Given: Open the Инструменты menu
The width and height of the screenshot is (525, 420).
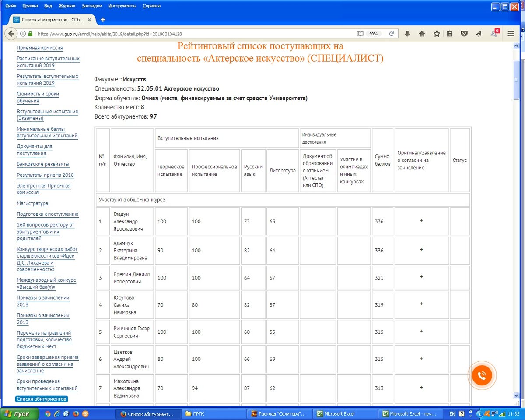Looking at the screenshot, I should click(x=122, y=6).
